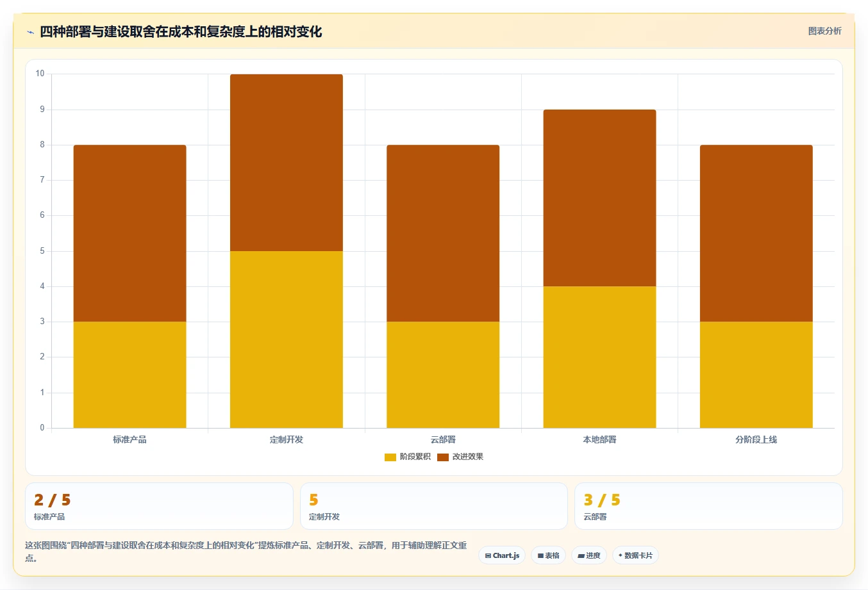Click the icon in the 表格 tag
Screen dimensions: 868x590
tap(540, 556)
